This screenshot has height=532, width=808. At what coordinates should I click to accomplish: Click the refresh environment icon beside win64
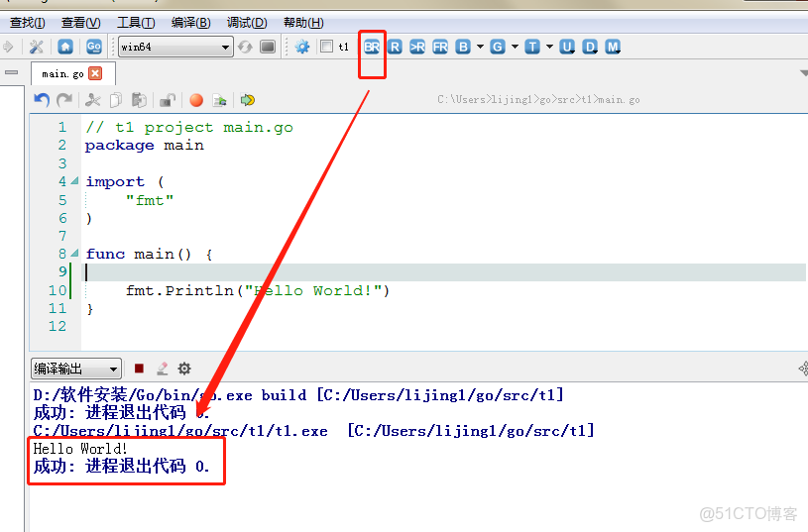click(x=245, y=47)
